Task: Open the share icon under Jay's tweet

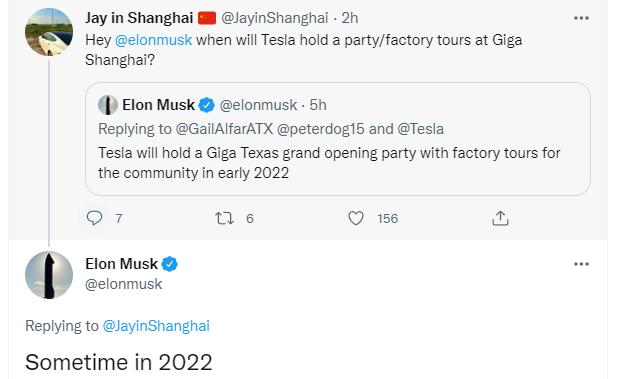Action: [500, 218]
